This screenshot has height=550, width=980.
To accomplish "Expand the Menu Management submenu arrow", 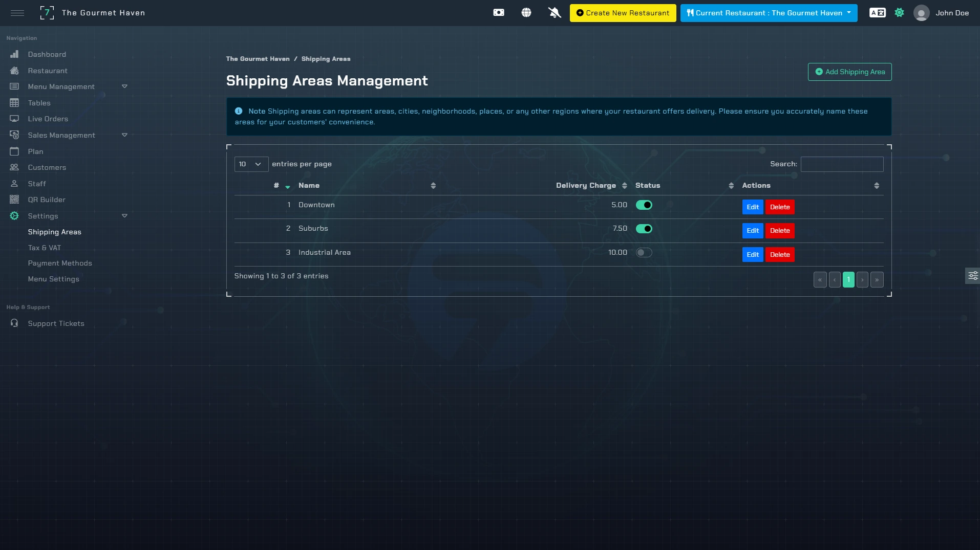I will pos(124,86).
